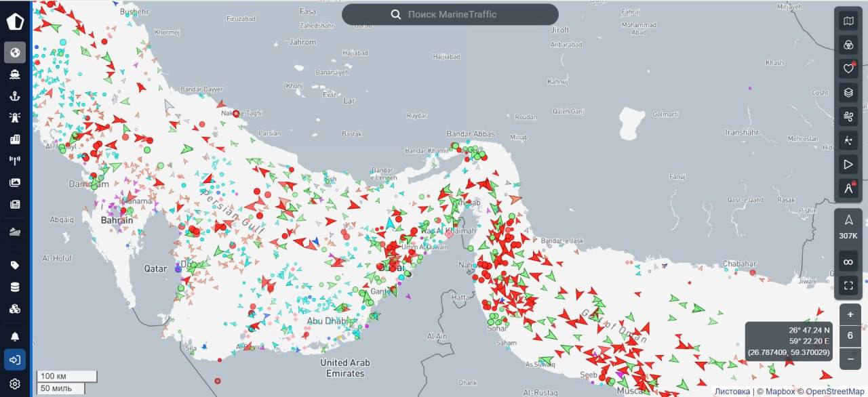The width and height of the screenshot is (868, 397).
Task: Zoom in with the plus button
Action: coord(850,315)
